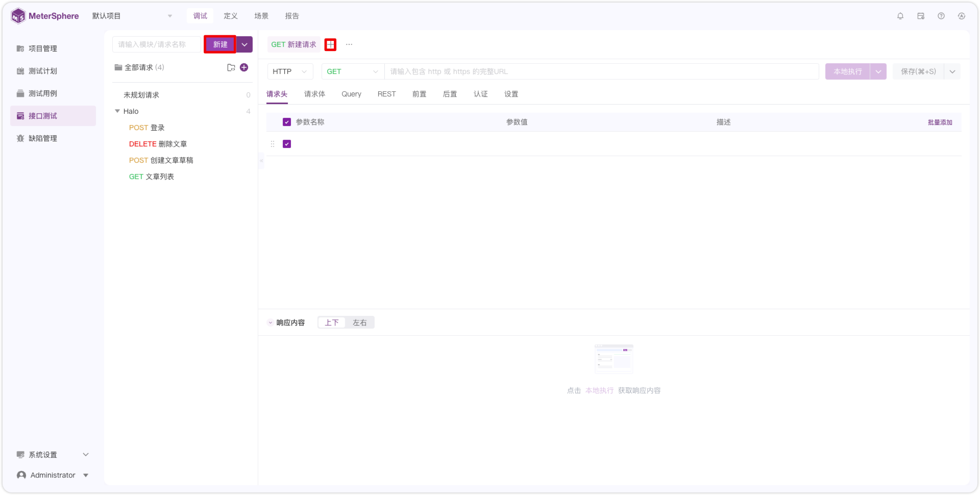
Task: Switch response layout to 上下
Action: (332, 323)
